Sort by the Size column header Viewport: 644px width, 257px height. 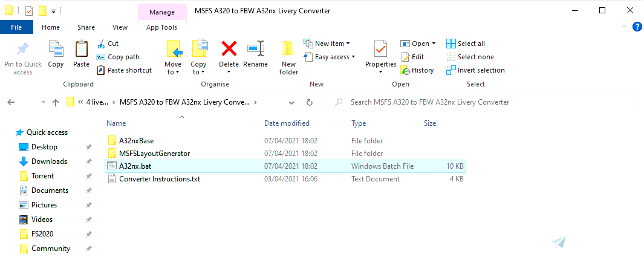pos(430,123)
